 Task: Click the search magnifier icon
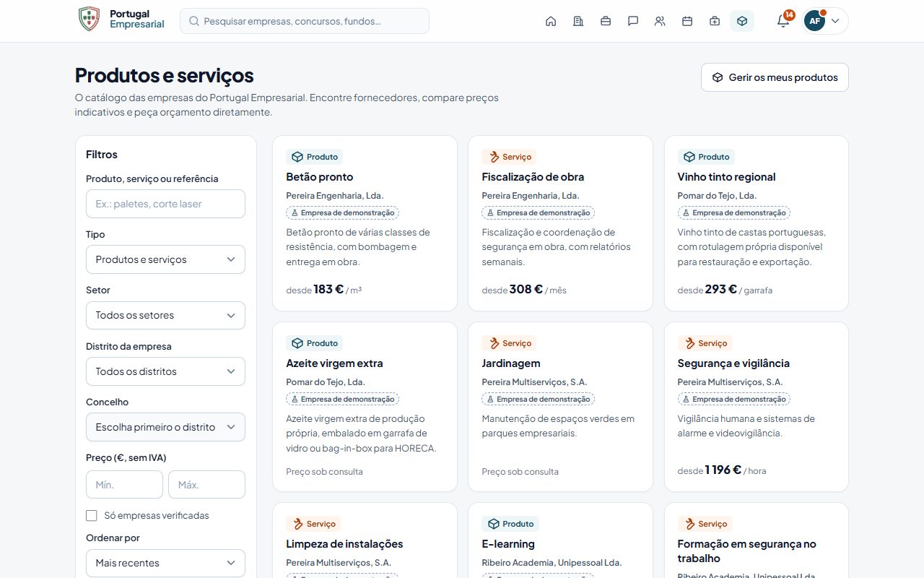coord(194,21)
